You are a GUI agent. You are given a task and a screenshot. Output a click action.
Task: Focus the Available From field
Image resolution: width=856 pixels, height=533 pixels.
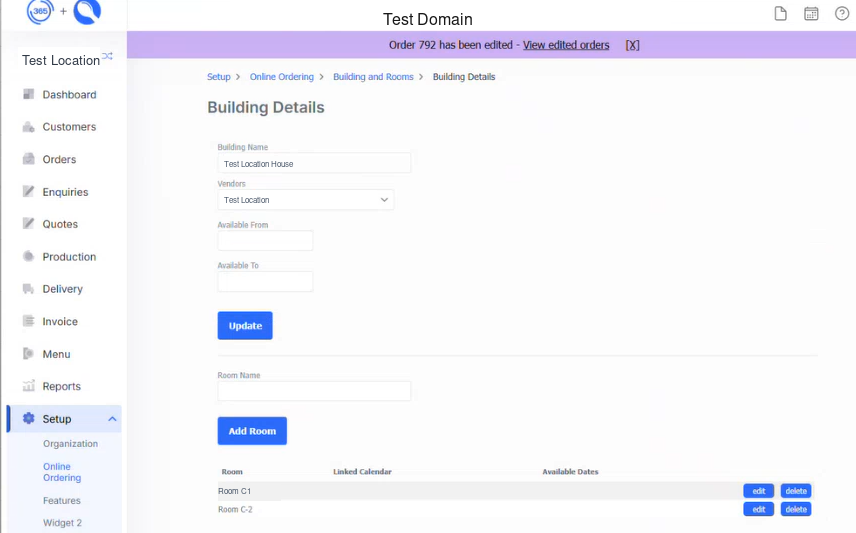click(x=265, y=240)
